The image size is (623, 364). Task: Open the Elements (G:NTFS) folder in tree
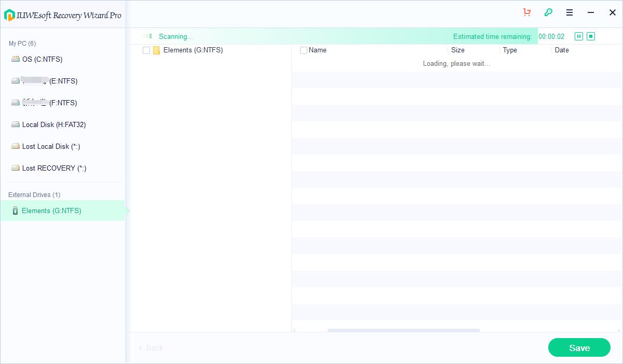[x=193, y=50]
